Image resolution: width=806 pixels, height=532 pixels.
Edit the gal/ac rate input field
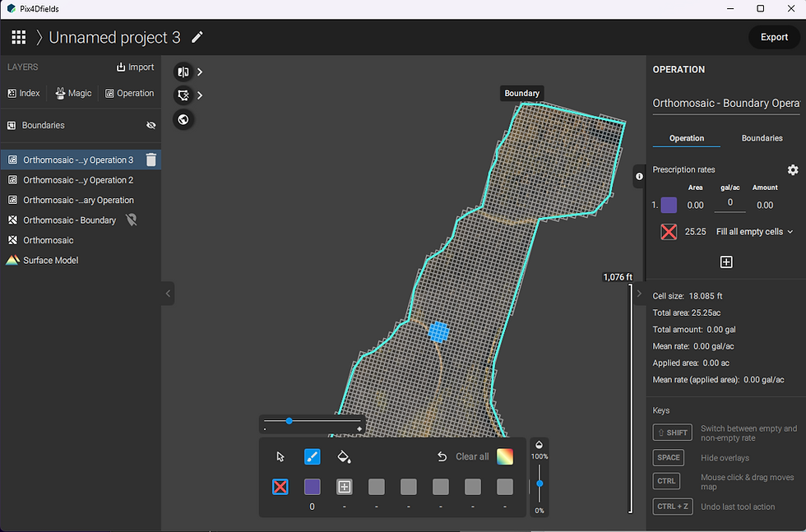point(730,204)
